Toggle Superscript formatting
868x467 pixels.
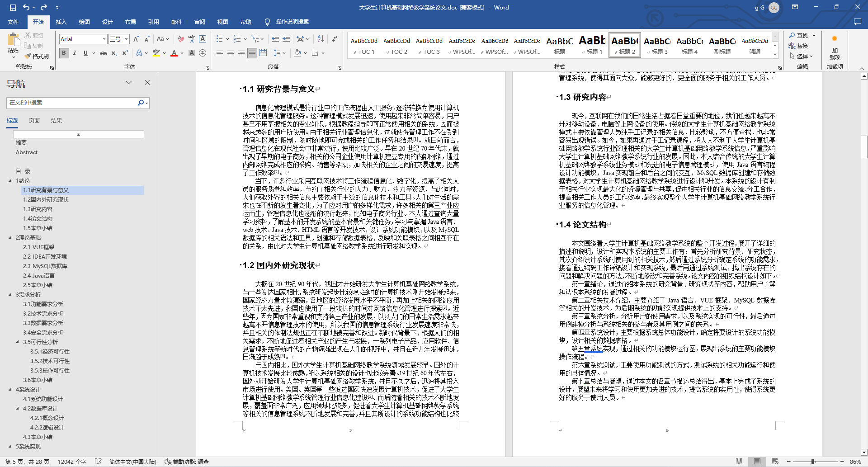click(x=125, y=53)
